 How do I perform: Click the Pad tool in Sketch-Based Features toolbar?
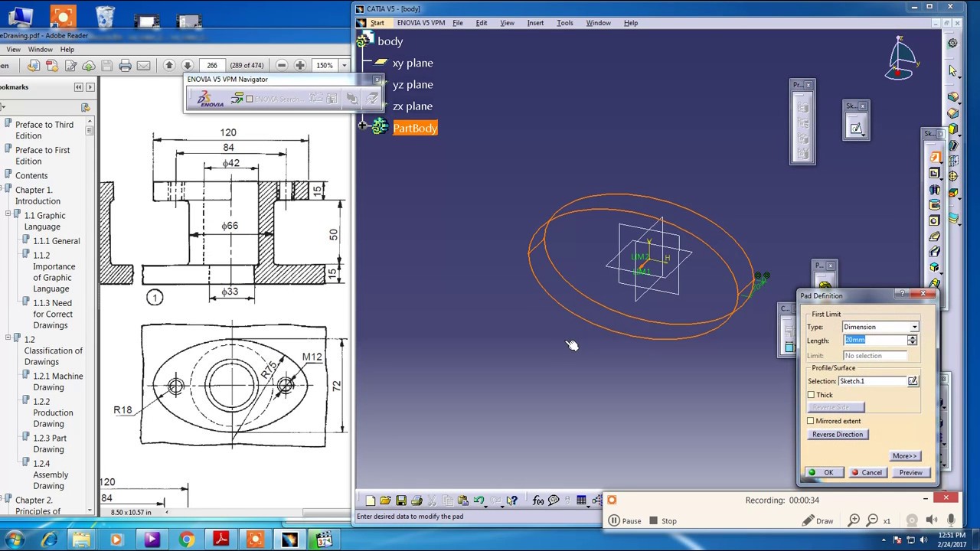click(x=935, y=158)
